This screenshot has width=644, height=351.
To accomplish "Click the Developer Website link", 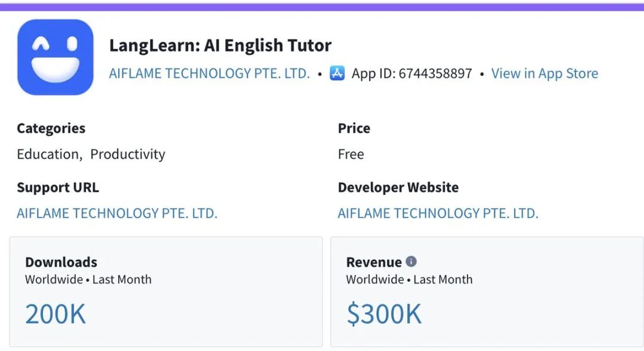I will (x=439, y=213).
